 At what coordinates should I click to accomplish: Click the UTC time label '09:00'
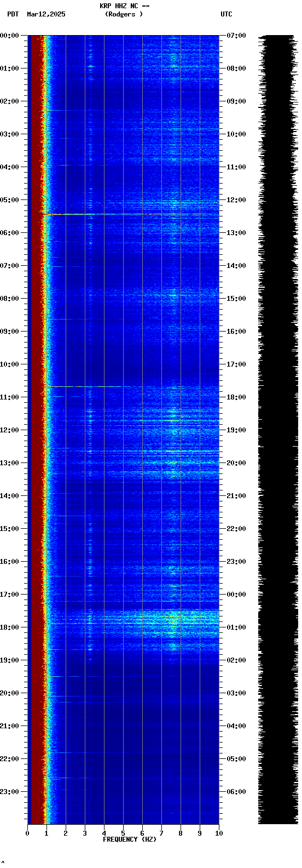click(236, 101)
